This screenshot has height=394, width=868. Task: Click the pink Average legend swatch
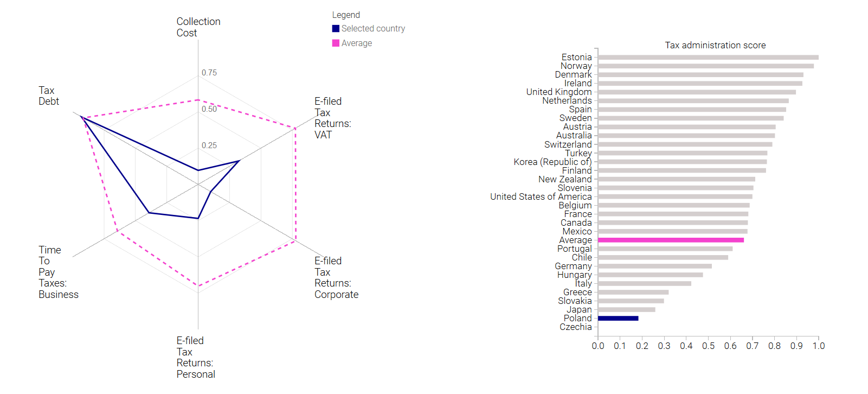(336, 43)
